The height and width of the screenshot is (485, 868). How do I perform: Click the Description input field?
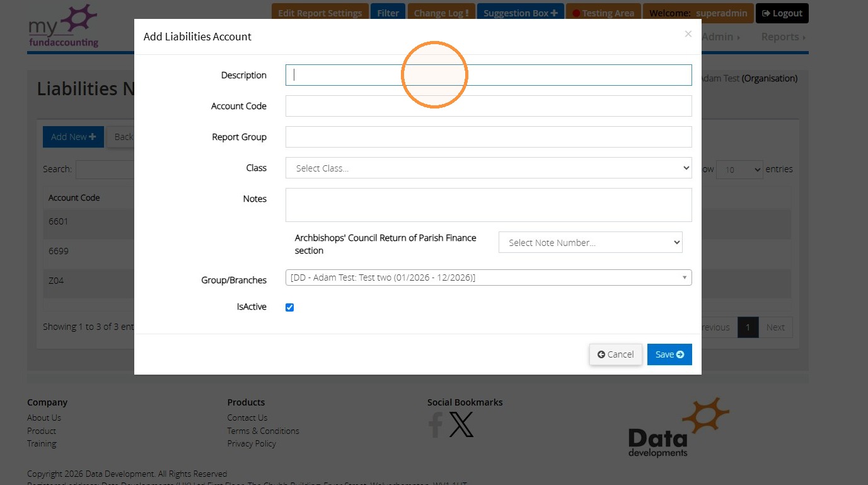click(489, 75)
